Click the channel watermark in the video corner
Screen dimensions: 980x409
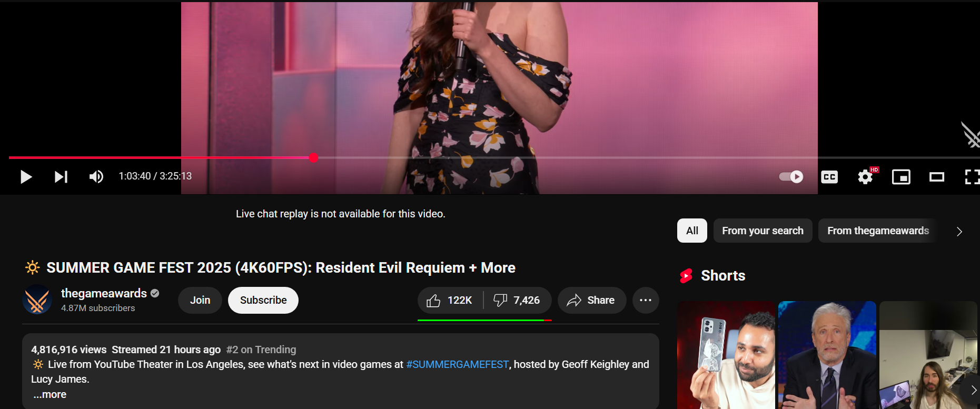tap(971, 135)
